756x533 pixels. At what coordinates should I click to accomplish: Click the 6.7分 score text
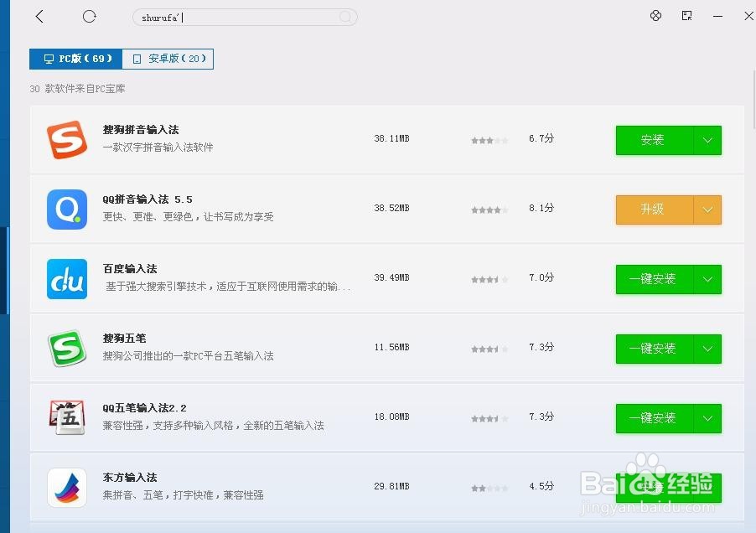click(x=541, y=138)
